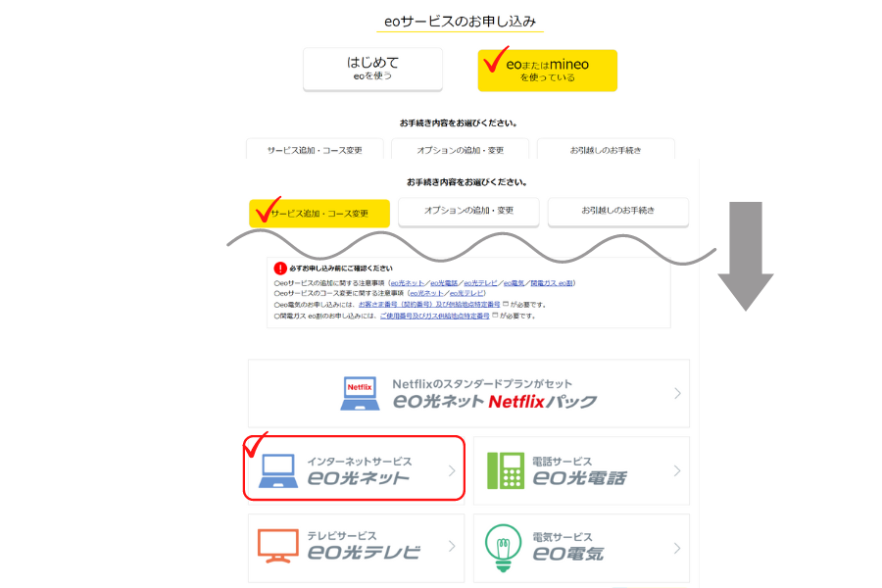Screen dimensions: 882x588
Task: Click the Netflix laptop icon
Action: (360, 393)
